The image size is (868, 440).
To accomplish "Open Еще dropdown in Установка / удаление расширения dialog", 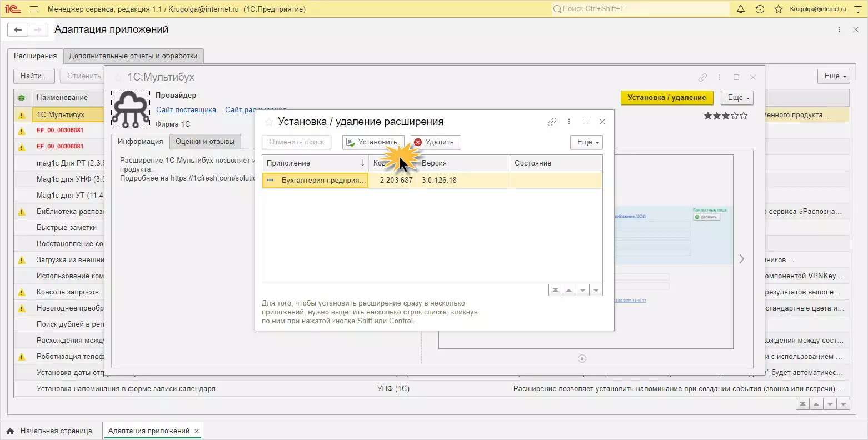I will [x=586, y=142].
